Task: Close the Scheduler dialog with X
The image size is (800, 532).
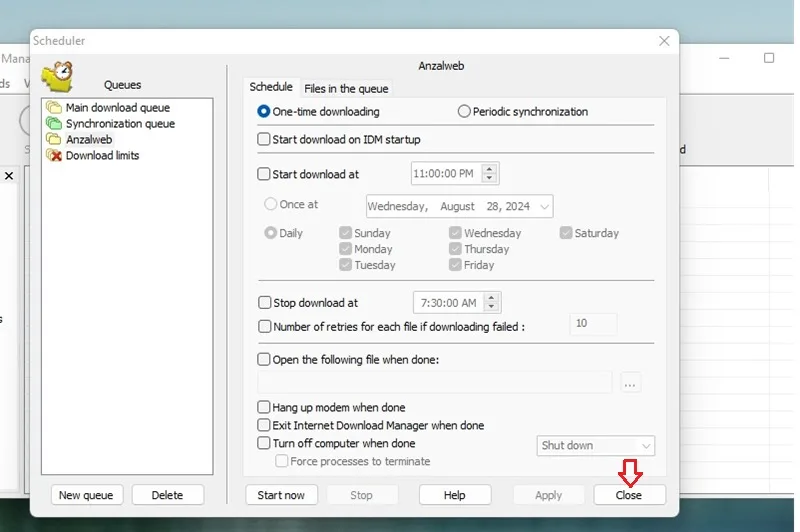Action: (x=664, y=41)
